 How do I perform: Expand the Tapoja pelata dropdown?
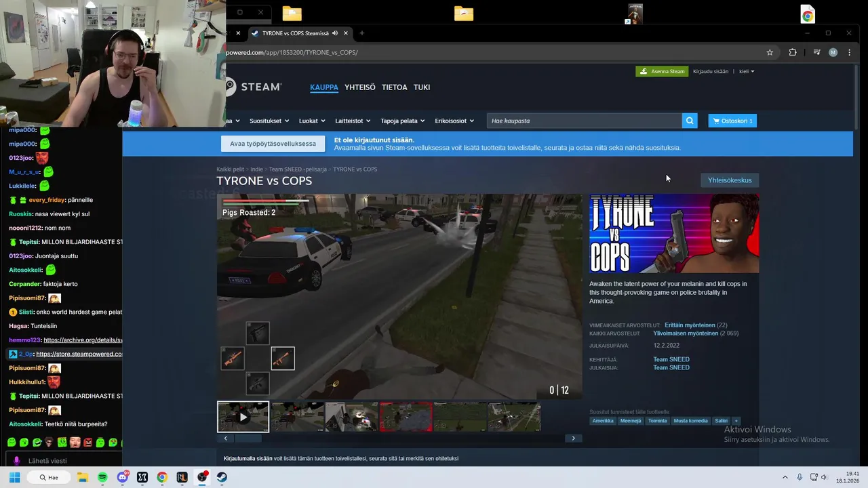(x=403, y=121)
